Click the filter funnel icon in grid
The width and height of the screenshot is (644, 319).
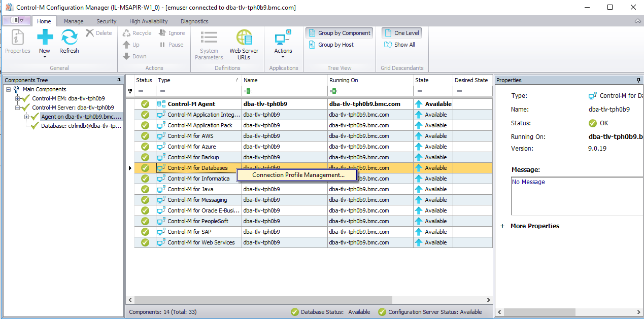130,91
